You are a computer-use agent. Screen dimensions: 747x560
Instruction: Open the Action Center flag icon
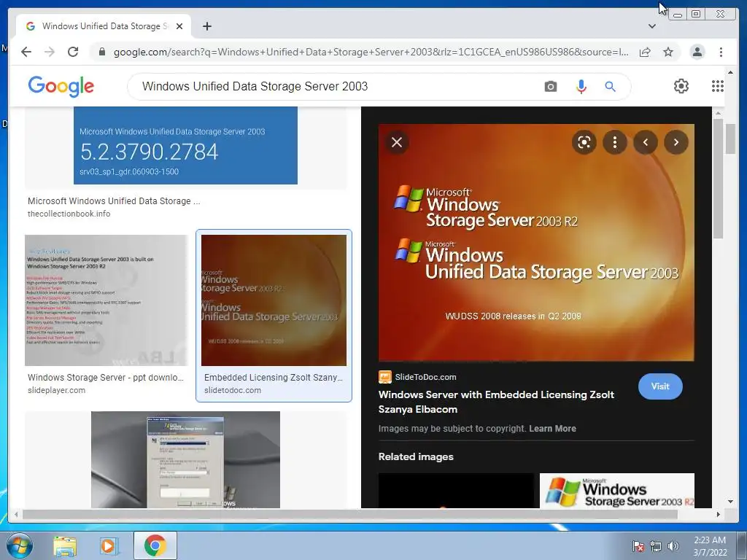638,546
